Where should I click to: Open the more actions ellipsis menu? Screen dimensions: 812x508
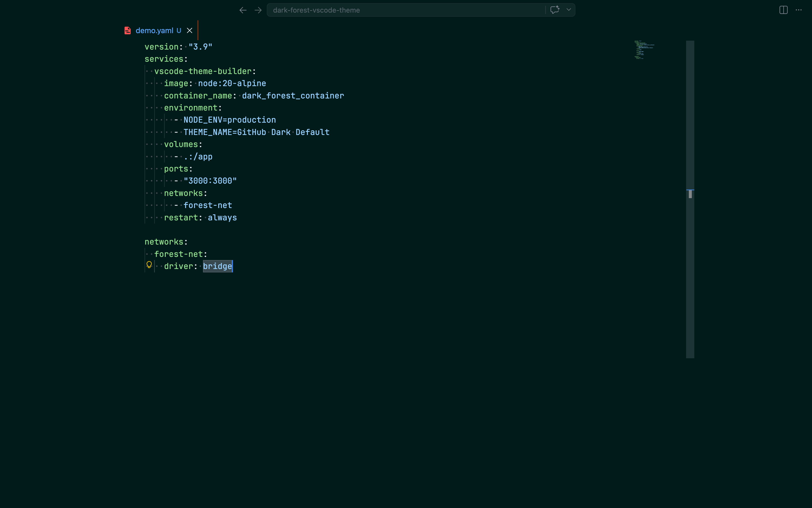[798, 10]
